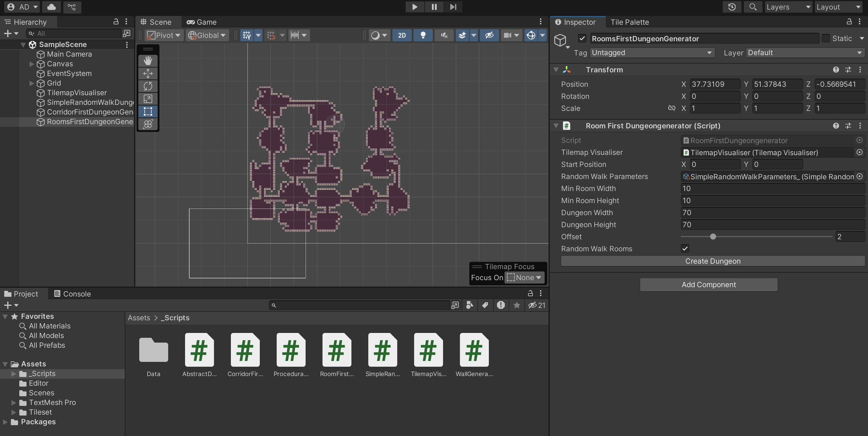
Task: Toggle hidden objects scene visibility
Action: 489,35
